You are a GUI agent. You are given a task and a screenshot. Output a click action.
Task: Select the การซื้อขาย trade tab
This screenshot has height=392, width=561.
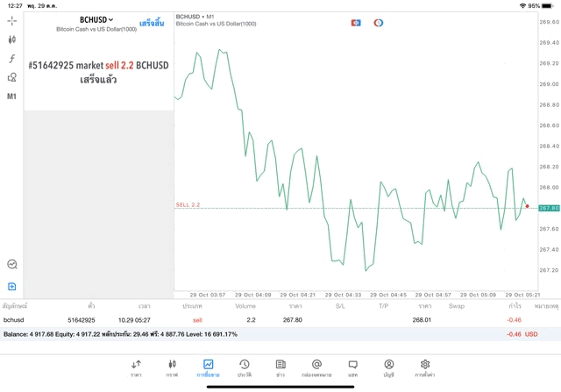point(208,368)
